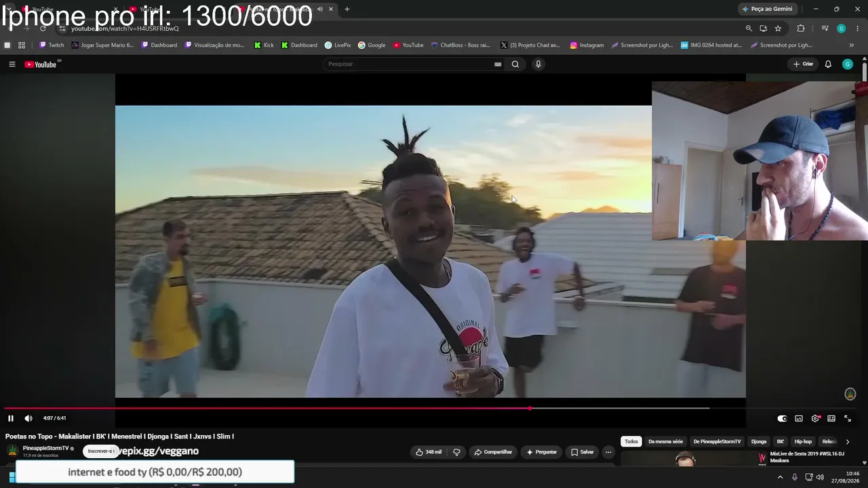Viewport: 868px width, 488px height.
Task: Open the browser extensions puzzle icon
Action: coord(801,28)
